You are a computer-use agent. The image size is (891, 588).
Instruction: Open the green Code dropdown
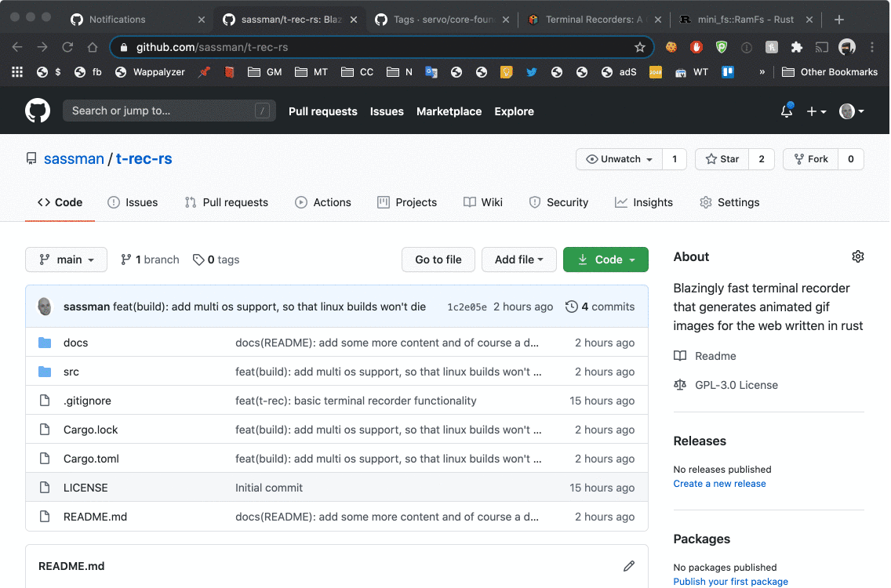606,260
